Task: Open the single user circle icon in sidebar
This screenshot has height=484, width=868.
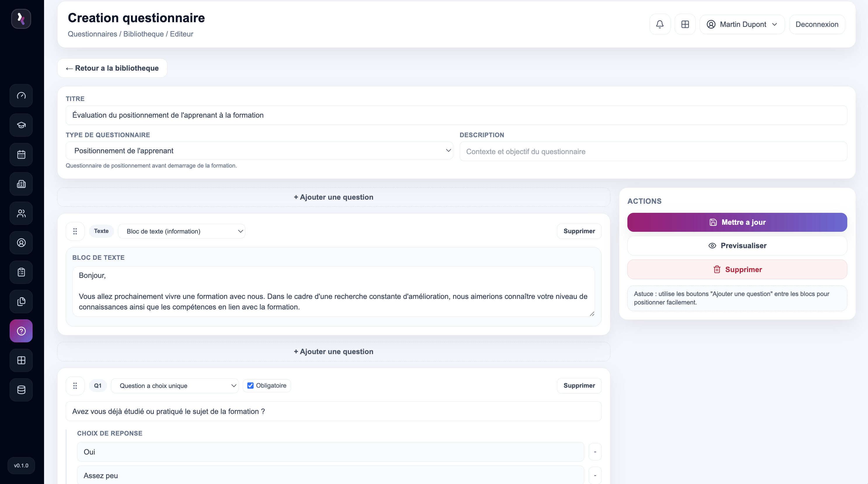Action: tap(21, 243)
